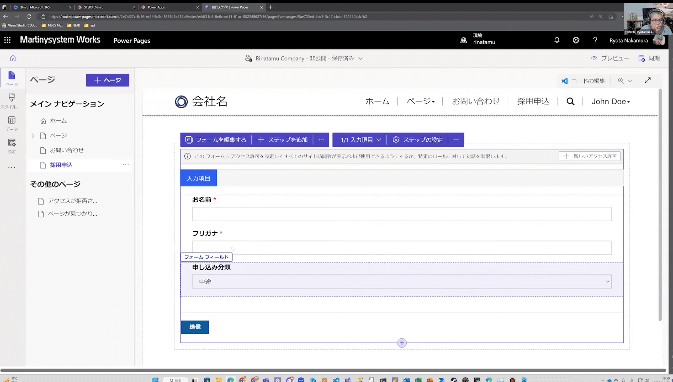Image resolution: width=673 pixels, height=382 pixels.
Task: Select the スタイル styling workspace icon
Action: point(12,100)
